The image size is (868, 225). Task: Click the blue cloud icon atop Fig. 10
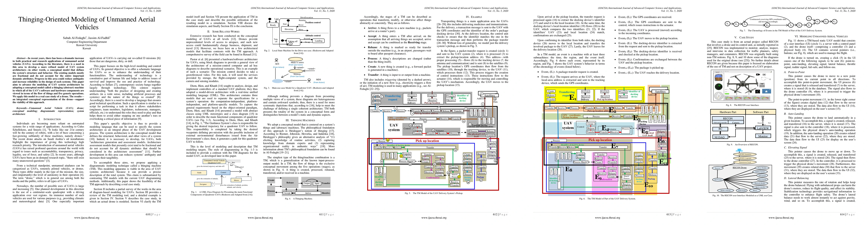coord(739,150)
